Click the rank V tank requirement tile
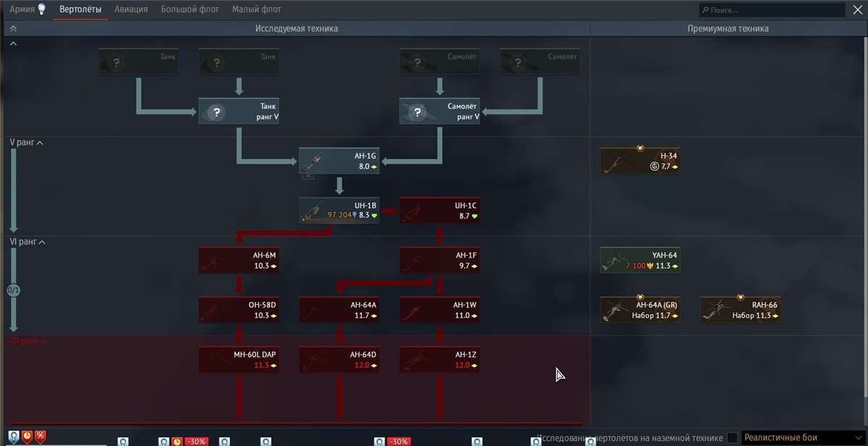Screen dimensions: 868x446 [x=238, y=111]
